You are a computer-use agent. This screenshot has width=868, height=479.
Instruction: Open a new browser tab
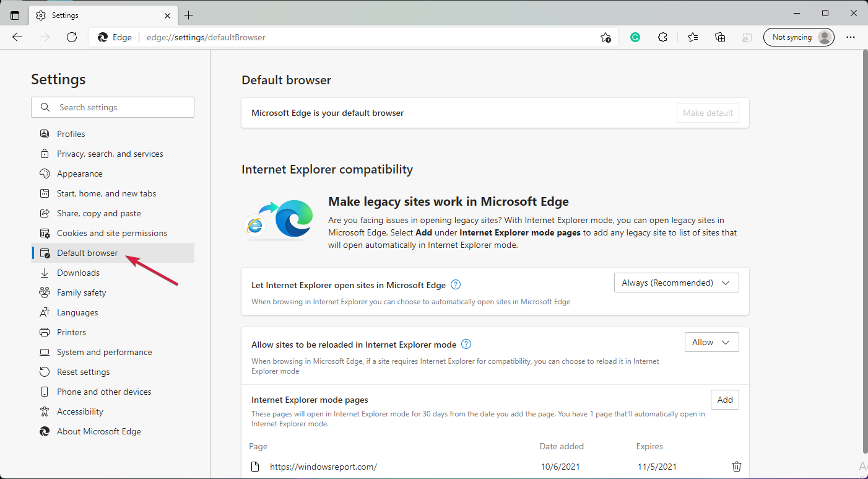pyautogui.click(x=189, y=15)
